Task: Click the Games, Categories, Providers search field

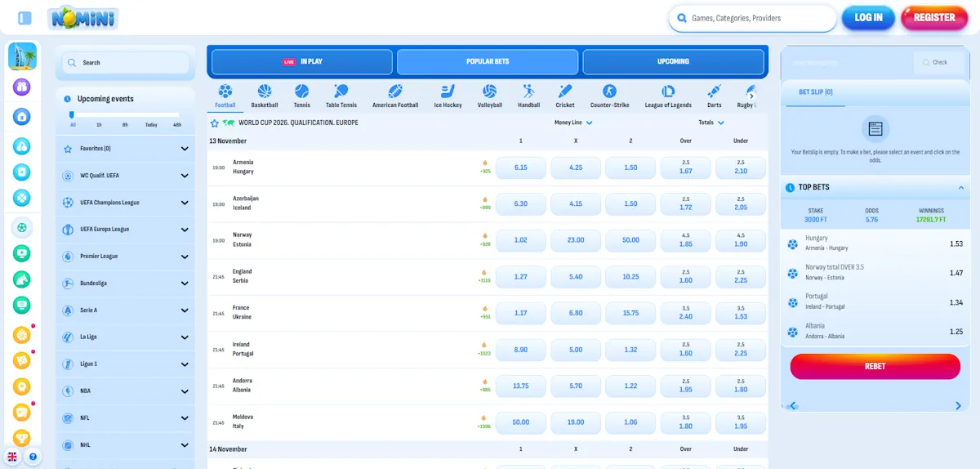Action: [x=751, y=18]
